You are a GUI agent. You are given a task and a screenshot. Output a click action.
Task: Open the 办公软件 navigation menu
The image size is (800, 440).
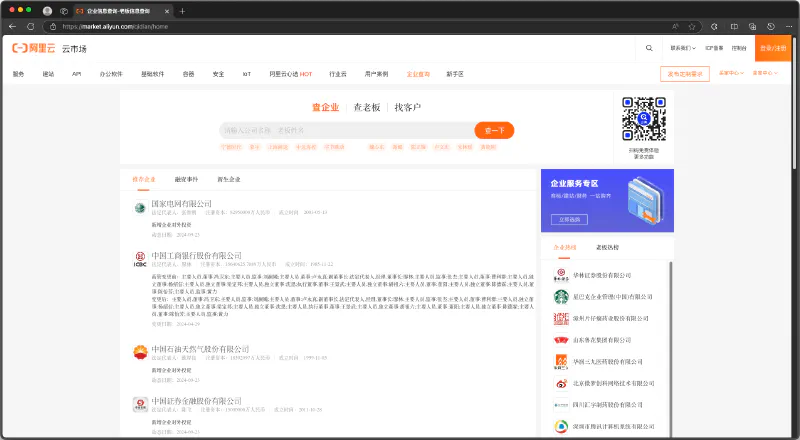click(111, 74)
